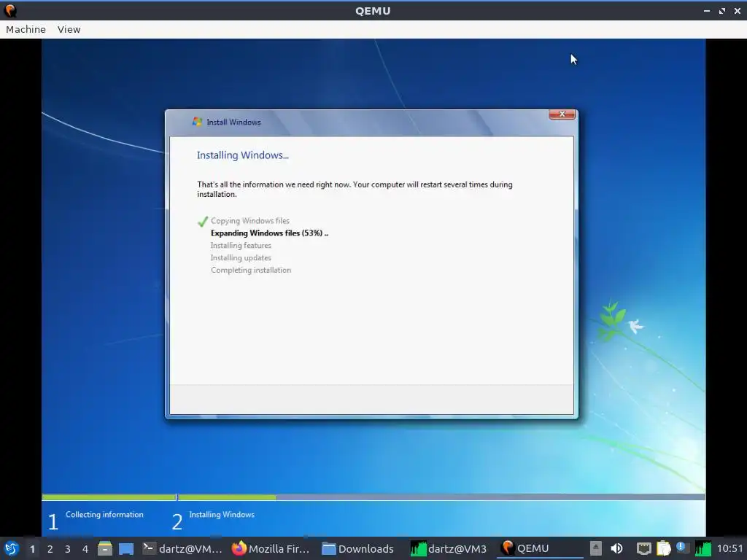Switch to workspace 1 in the pager
Viewport: 747px width, 560px height.
click(x=32, y=549)
